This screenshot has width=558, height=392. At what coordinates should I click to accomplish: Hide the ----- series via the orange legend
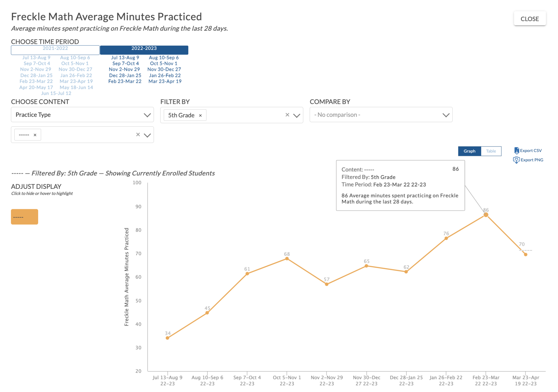pyautogui.click(x=24, y=216)
